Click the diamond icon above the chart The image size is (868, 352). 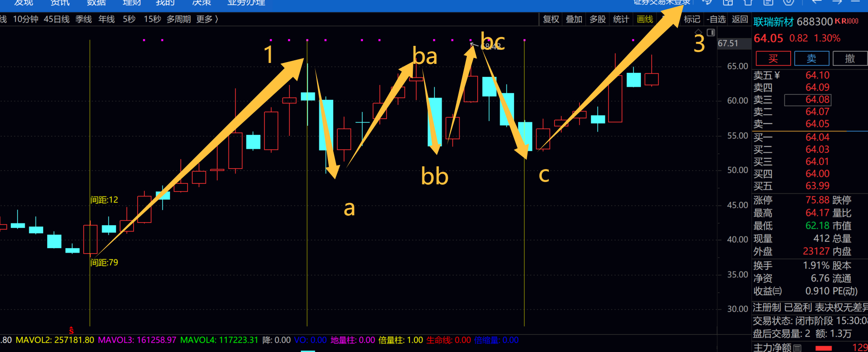(x=698, y=32)
